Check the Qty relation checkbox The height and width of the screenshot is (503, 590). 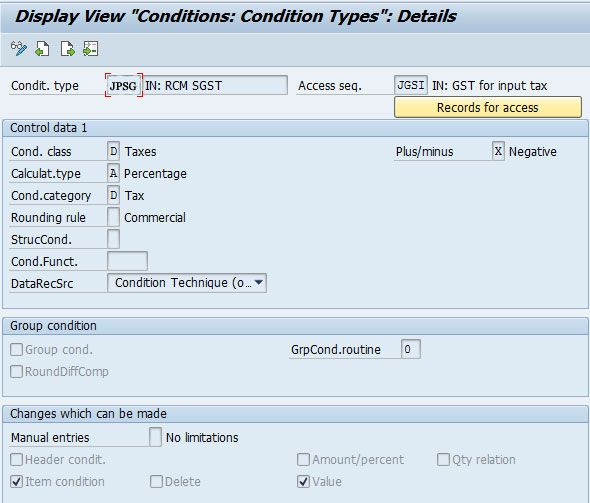pos(444,460)
